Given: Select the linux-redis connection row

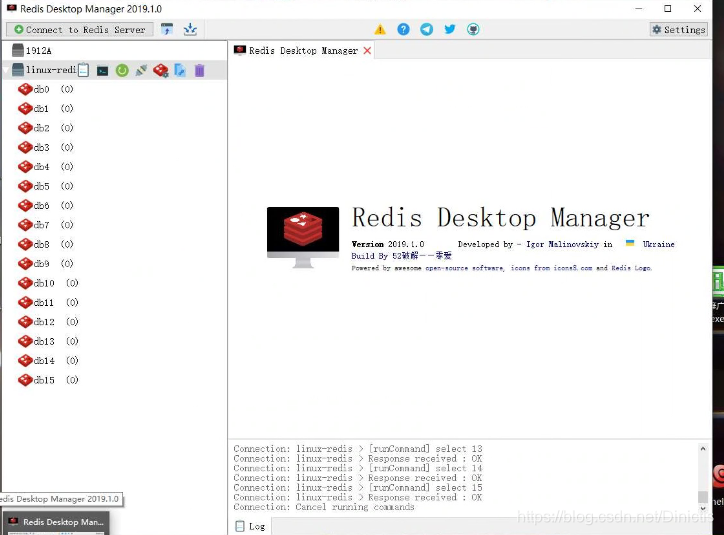Looking at the screenshot, I should point(115,70).
